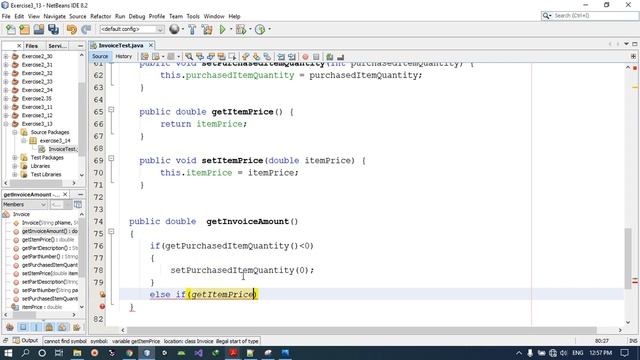Viewport: 640px width, 360px height.
Task: Collapse the Source Packages node
Action: pos(15,132)
